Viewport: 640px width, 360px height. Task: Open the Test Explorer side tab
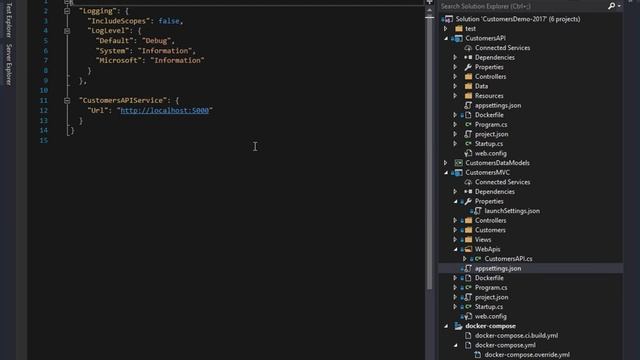click(9, 19)
